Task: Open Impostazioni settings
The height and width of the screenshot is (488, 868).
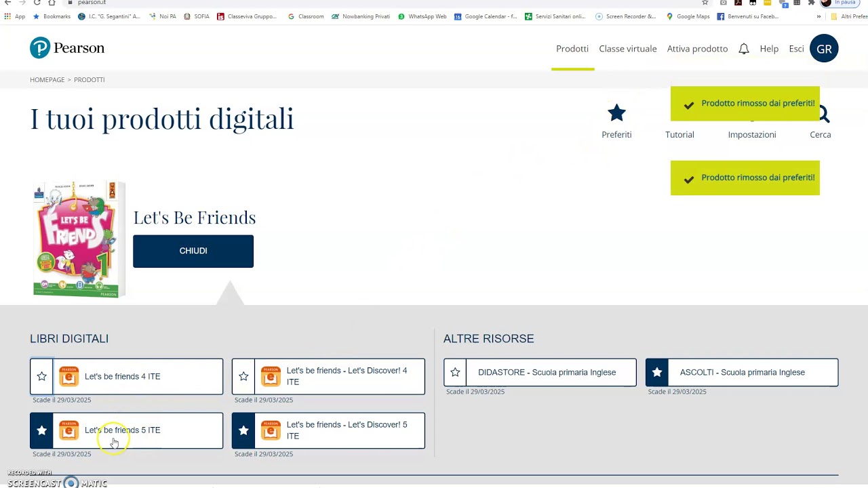Action: point(752,134)
